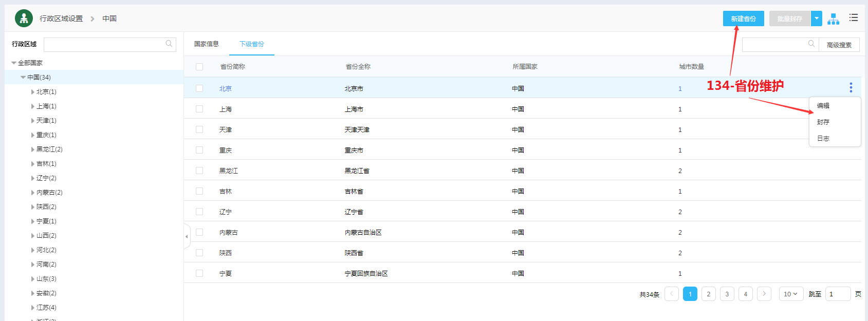Expand the 黑龙江(2) tree node
The height and width of the screenshot is (321, 868).
tap(33, 149)
